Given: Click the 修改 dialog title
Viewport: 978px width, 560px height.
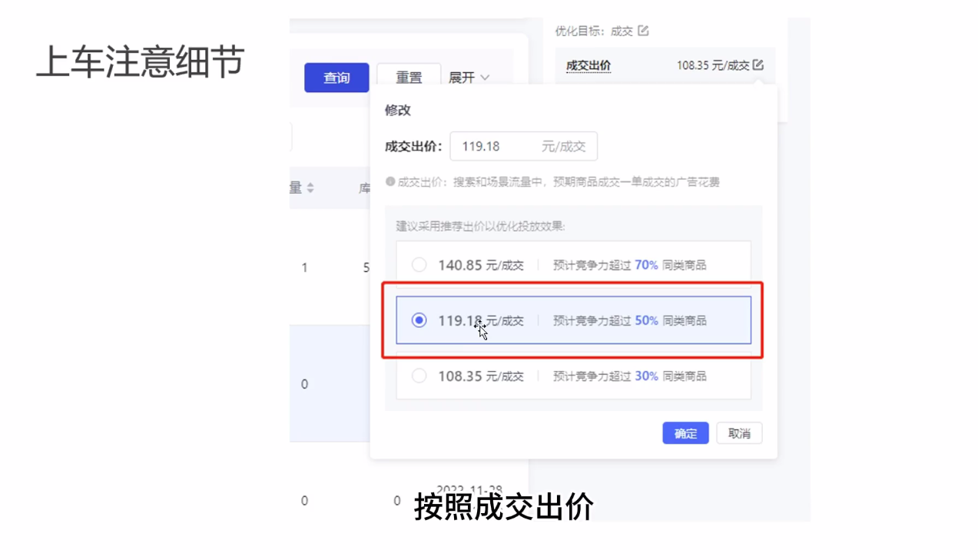Looking at the screenshot, I should click(398, 110).
